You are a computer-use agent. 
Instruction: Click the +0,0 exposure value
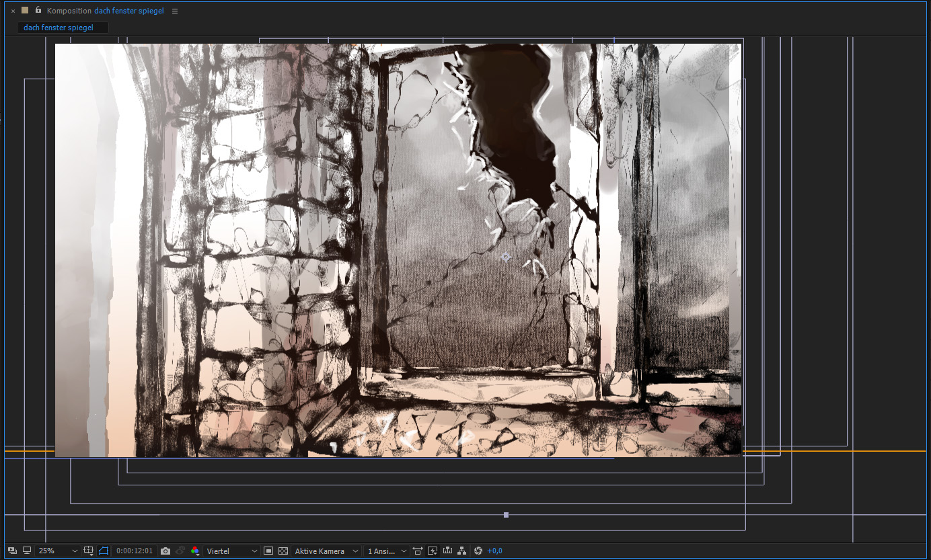pos(494,551)
